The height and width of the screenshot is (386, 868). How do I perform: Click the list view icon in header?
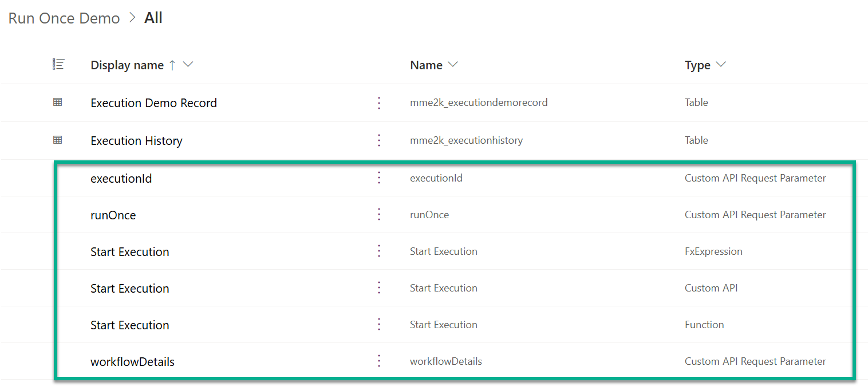[x=58, y=65]
